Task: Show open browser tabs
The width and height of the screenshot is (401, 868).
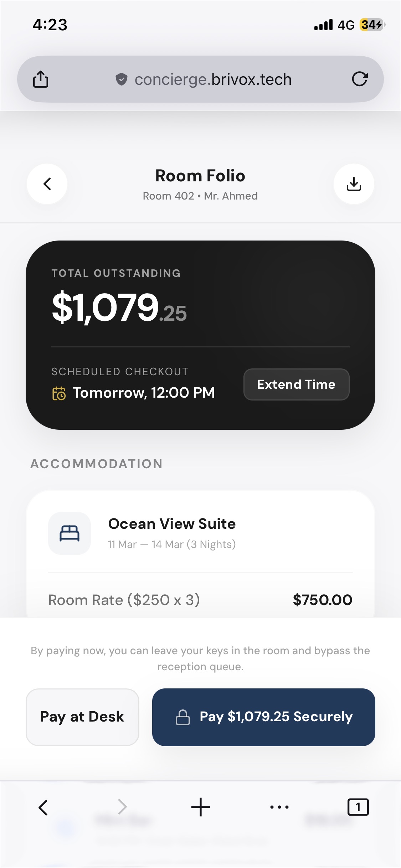Action: [x=358, y=807]
